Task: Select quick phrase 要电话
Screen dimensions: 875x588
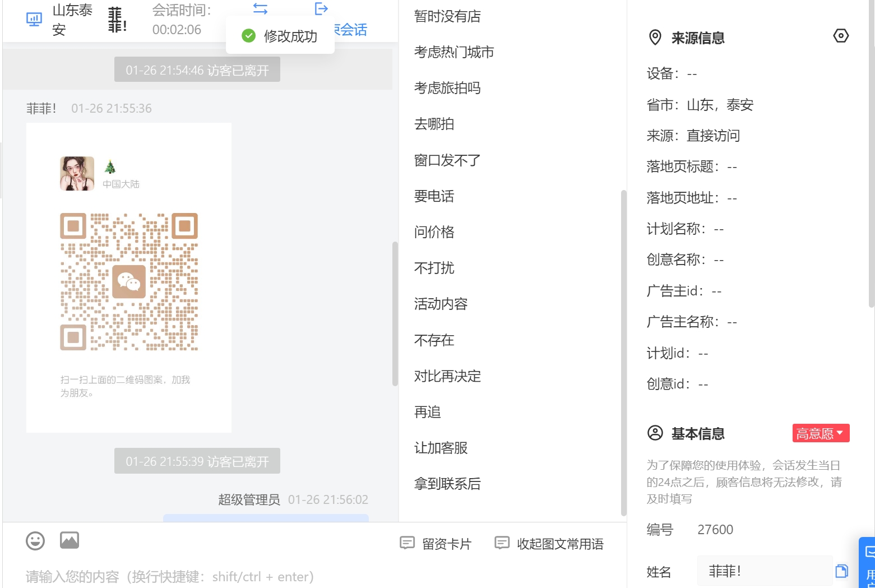Action: (x=434, y=196)
